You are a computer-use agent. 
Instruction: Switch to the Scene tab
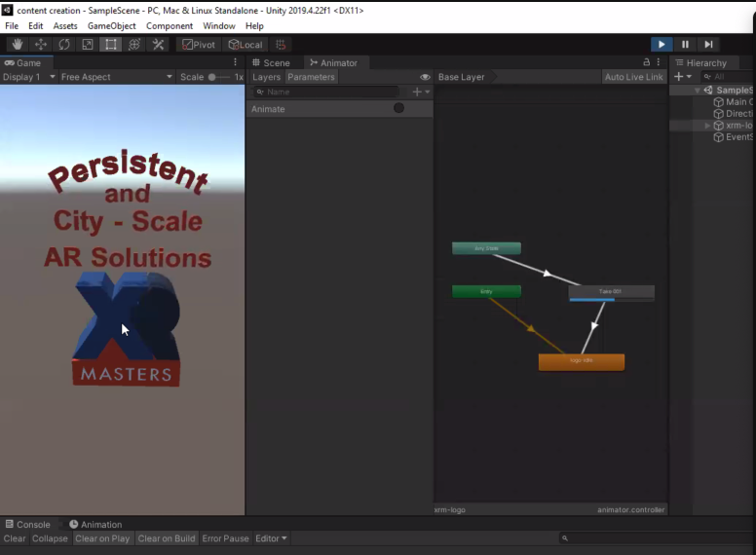271,62
